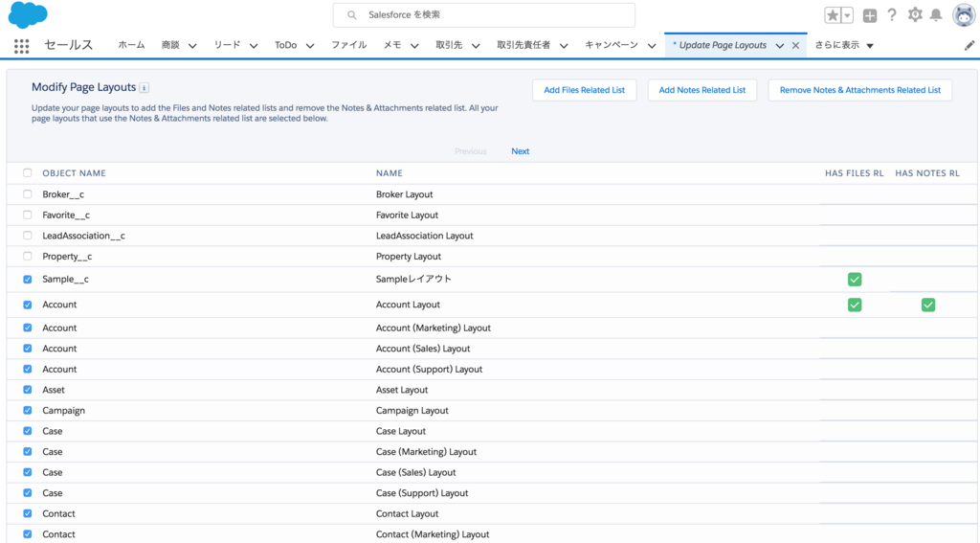Open the setup gear icon
The height and width of the screenshot is (543, 980).
pos(915,15)
